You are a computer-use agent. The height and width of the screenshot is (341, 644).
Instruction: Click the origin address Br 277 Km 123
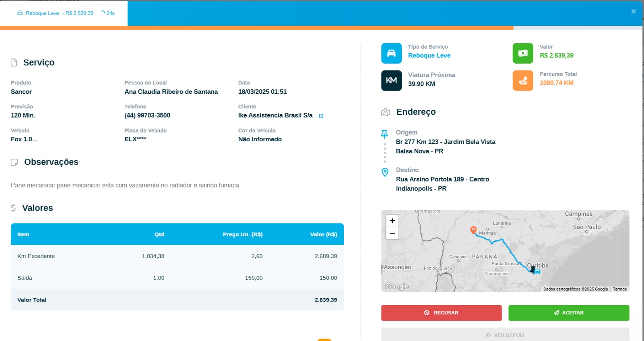446,142
